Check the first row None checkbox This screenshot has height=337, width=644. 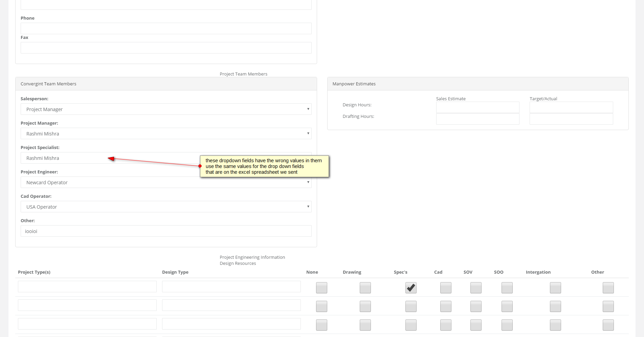point(321,288)
